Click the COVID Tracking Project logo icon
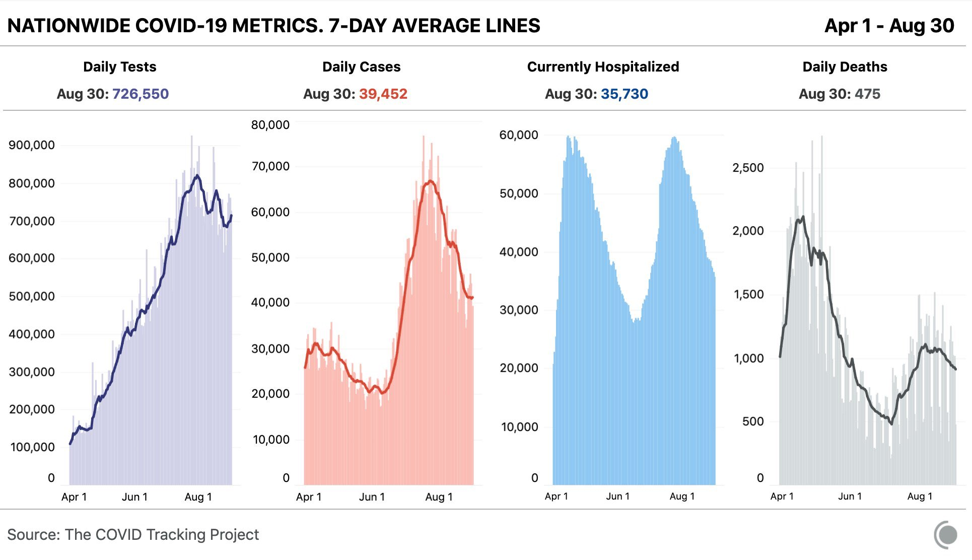 point(946,535)
